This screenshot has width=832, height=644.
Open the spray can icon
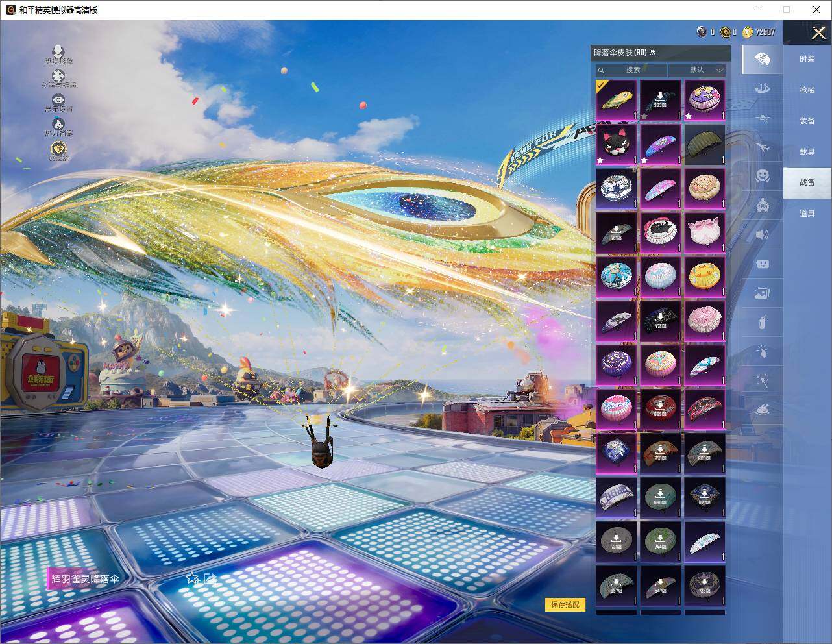(x=763, y=322)
